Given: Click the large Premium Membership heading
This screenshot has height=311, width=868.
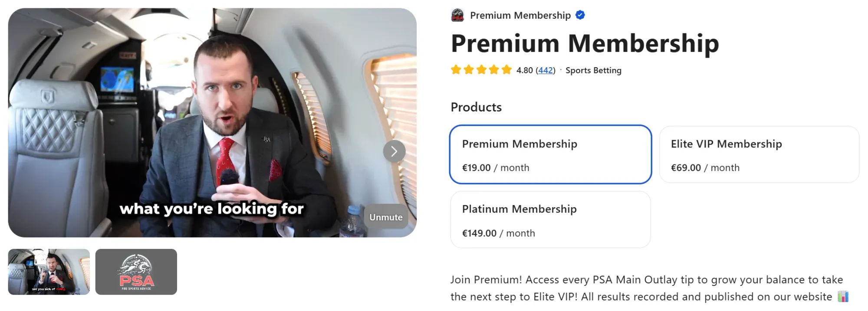Looking at the screenshot, I should [585, 43].
